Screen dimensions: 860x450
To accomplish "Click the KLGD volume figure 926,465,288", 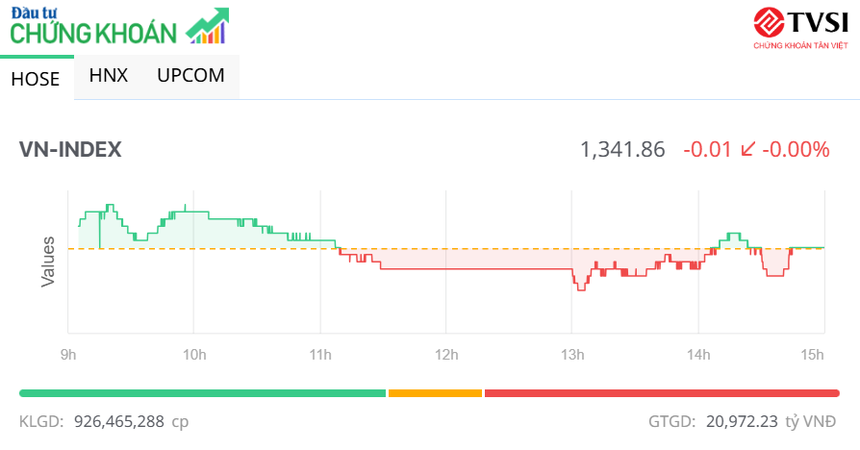I will point(119,422).
